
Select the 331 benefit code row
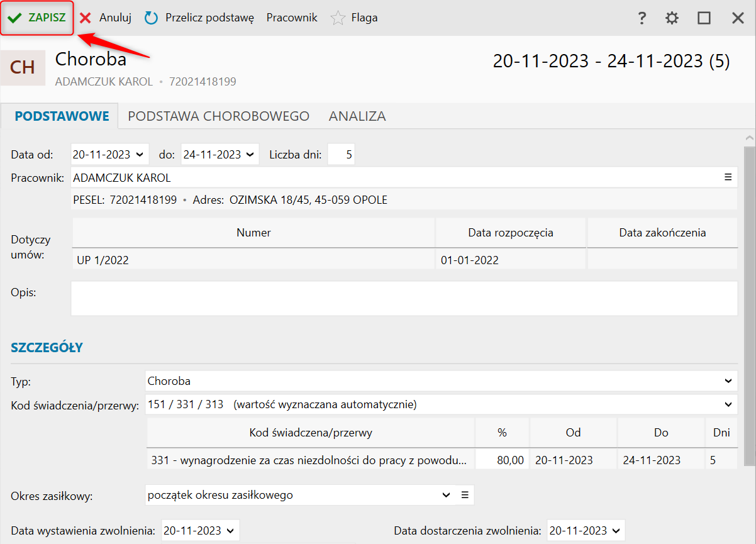pos(311,460)
